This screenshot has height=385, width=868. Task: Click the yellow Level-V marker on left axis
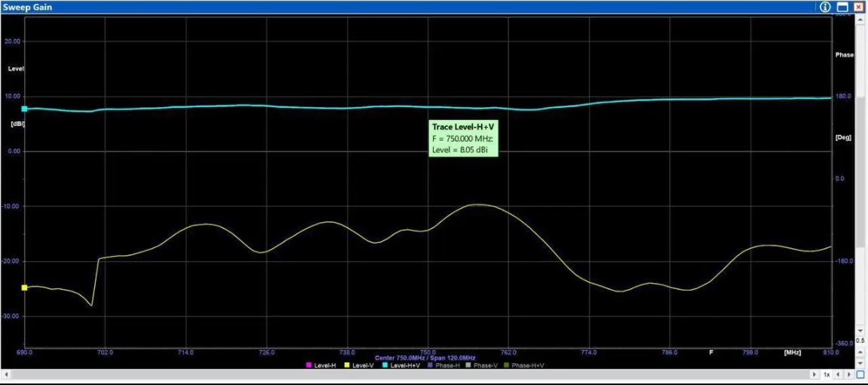click(x=24, y=288)
